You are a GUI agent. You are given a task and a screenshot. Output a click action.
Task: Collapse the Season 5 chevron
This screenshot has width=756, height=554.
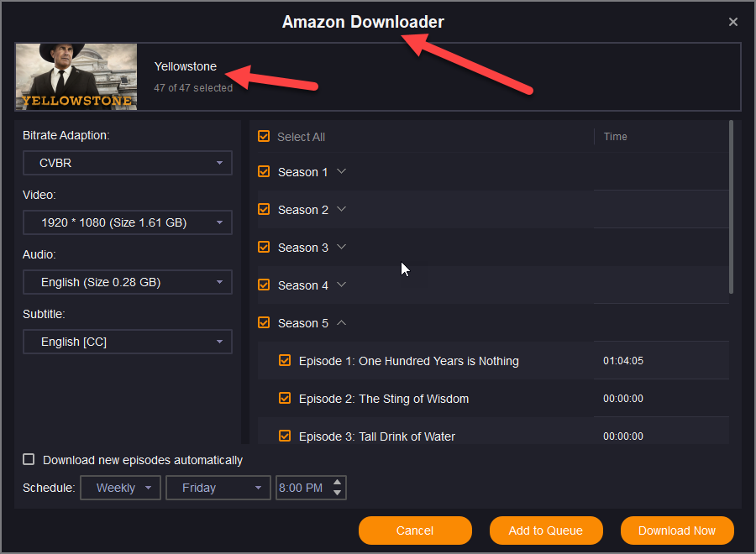[x=341, y=322]
